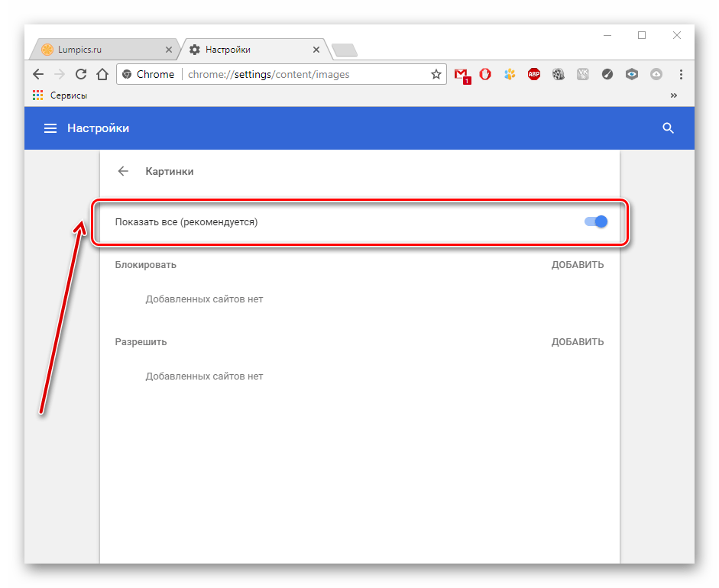Open the Настройки hamburger menu
This screenshot has width=719, height=588.
[50, 128]
